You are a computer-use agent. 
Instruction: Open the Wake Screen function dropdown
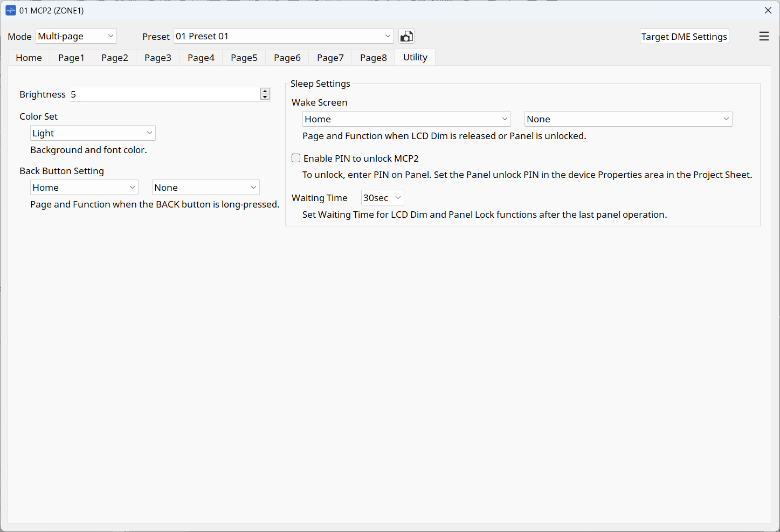tap(628, 119)
